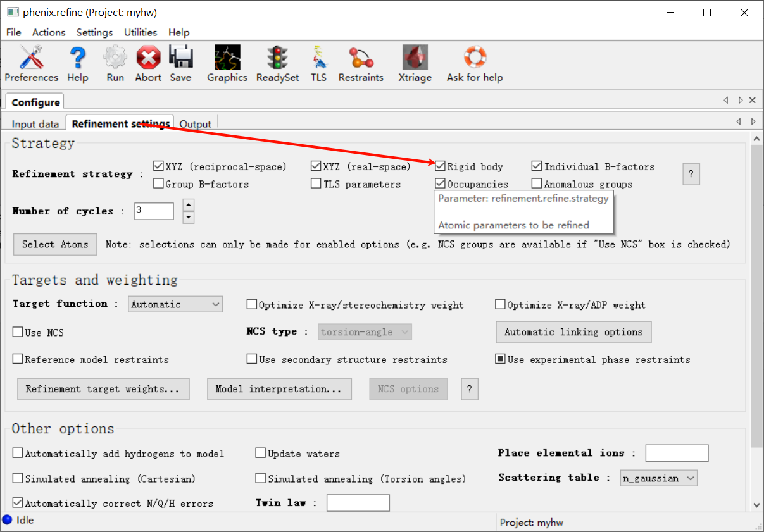Enable Use secondary structure restraints

(x=252, y=359)
